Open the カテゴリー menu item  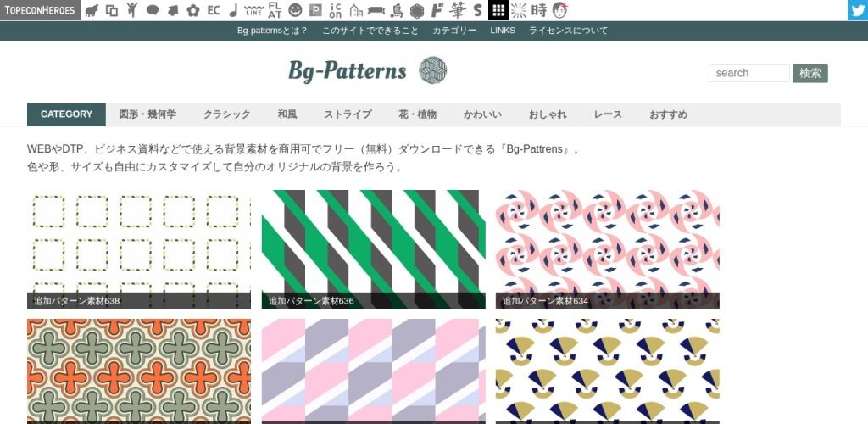click(x=454, y=31)
